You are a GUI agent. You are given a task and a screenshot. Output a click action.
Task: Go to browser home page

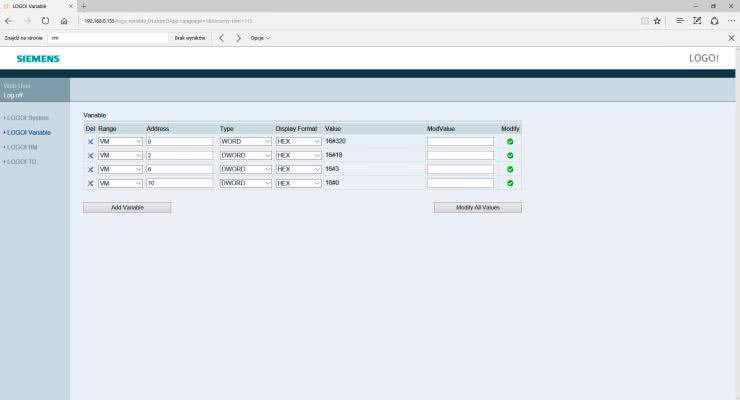(x=64, y=20)
